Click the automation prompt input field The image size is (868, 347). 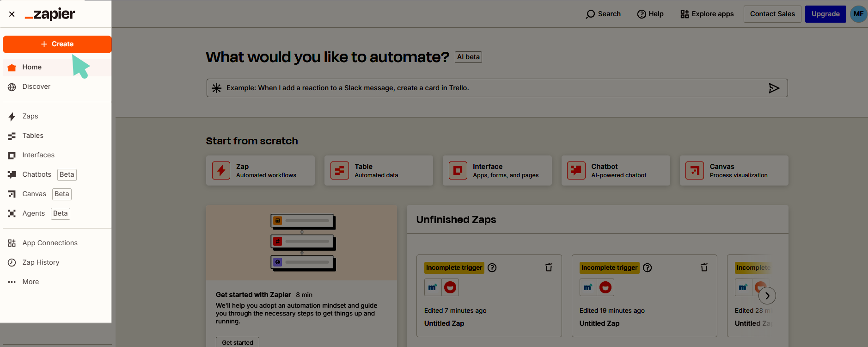497,88
